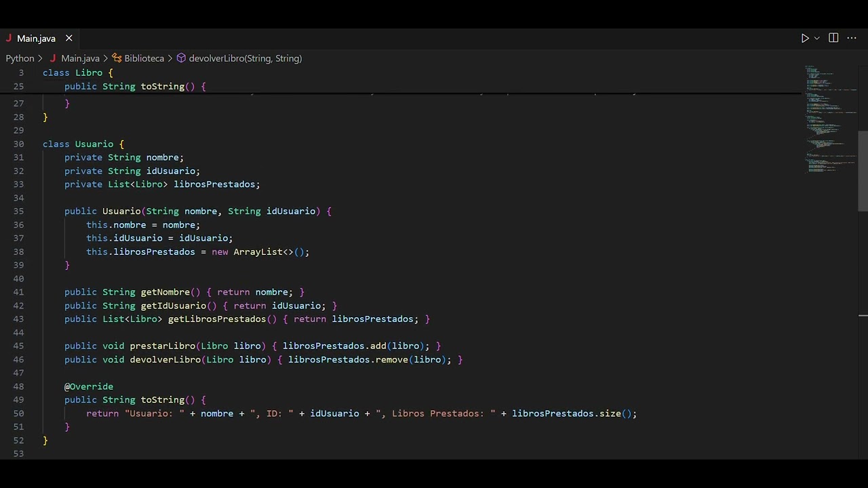Click 'this.nombre = nombre;' statement

click(x=143, y=225)
